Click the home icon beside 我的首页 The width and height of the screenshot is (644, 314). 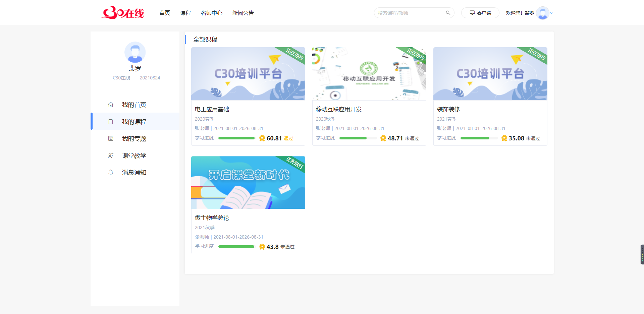point(111,105)
